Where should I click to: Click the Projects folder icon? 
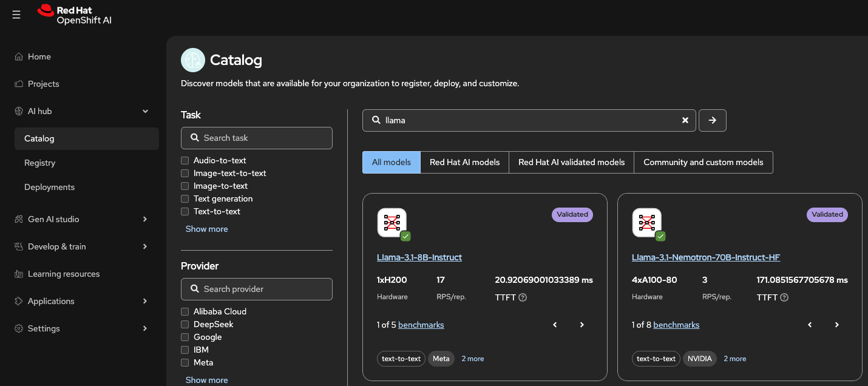(x=19, y=84)
